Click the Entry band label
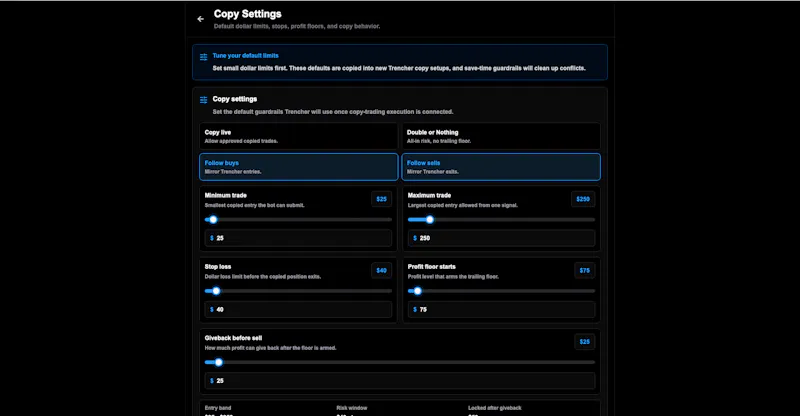800x416 pixels. tap(218, 408)
